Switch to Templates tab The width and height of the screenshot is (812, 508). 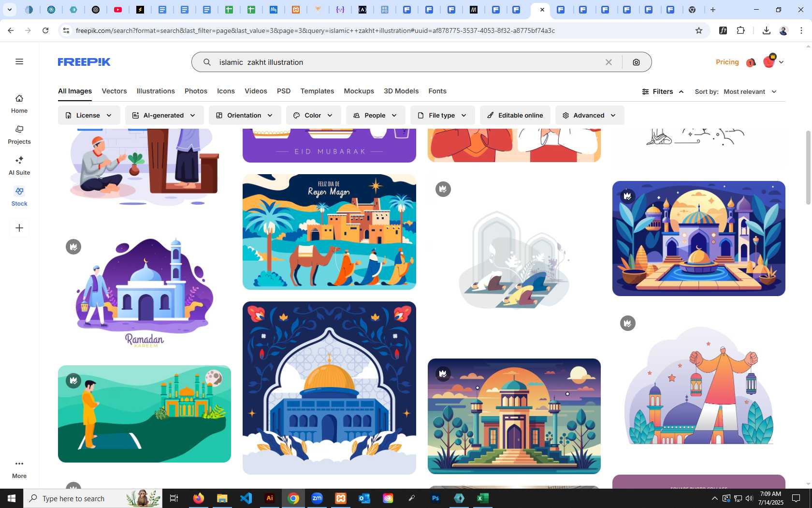[x=317, y=91]
